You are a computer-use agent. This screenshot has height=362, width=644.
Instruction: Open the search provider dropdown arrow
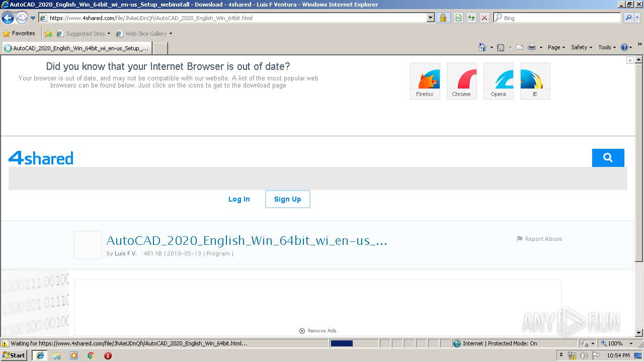(637, 18)
